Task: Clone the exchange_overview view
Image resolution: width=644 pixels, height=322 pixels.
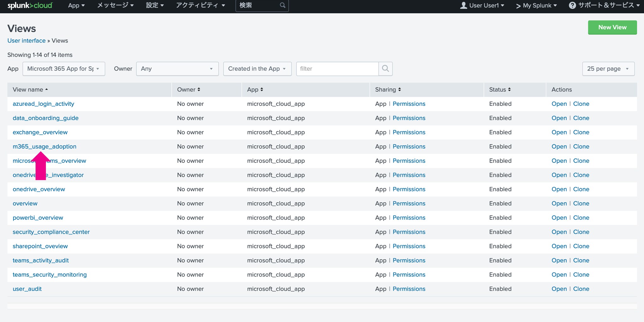Action: [x=581, y=132]
